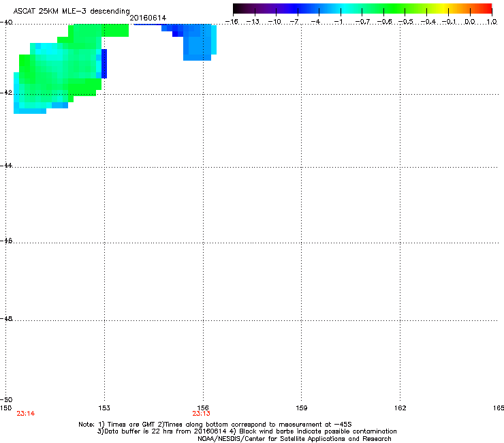Click the longitude label 156

[203, 408]
